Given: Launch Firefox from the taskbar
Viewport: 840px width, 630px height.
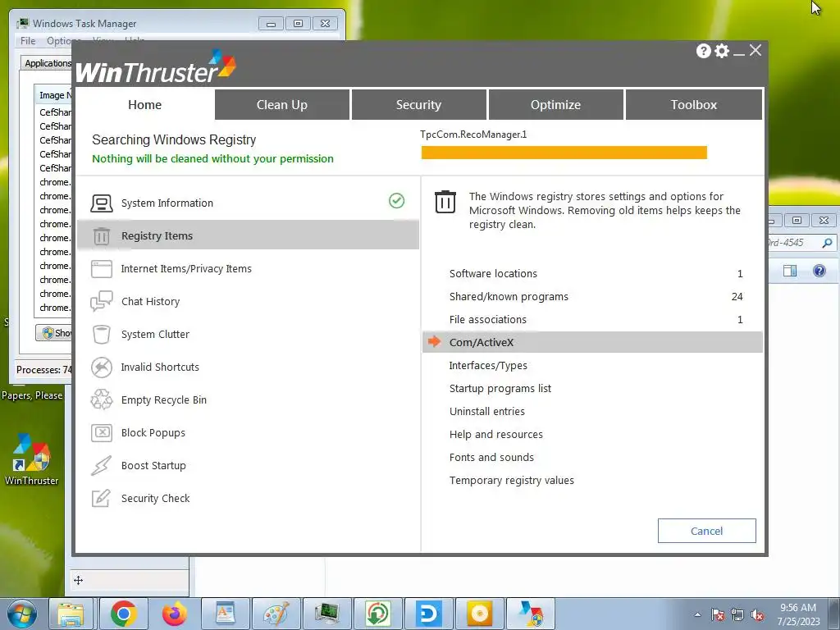Looking at the screenshot, I should point(174,614).
